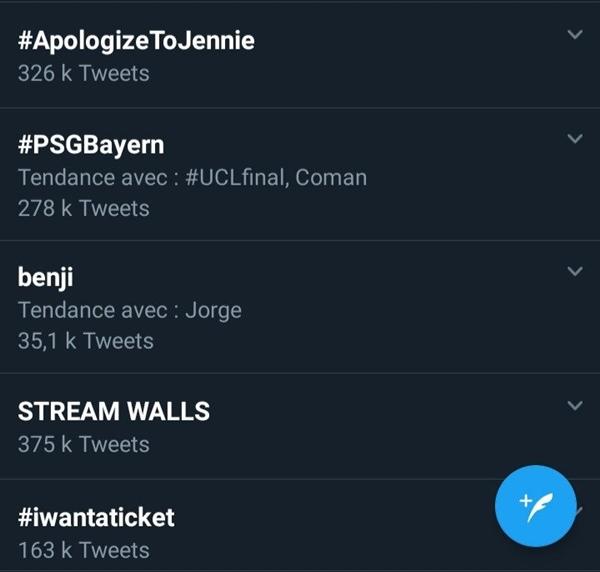The width and height of the screenshot is (600, 572).
Task: Open the STREAM WALLS trend
Action: click(114, 411)
